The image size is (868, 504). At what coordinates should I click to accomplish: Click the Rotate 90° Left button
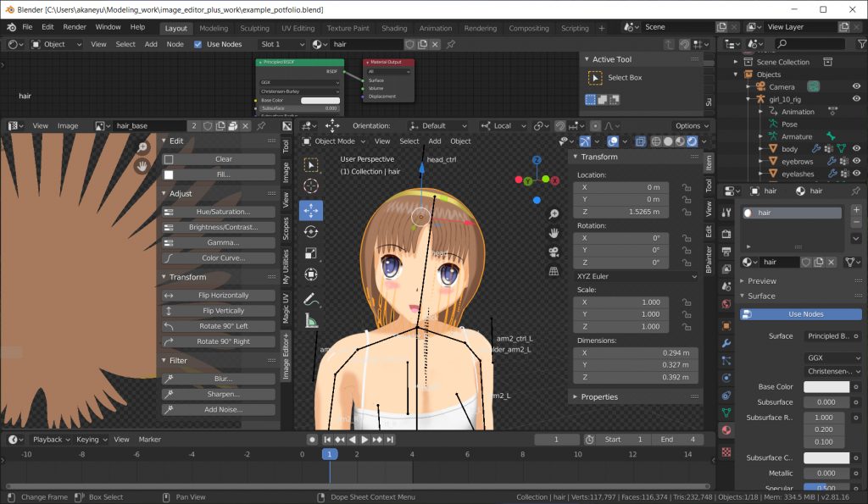pyautogui.click(x=219, y=326)
